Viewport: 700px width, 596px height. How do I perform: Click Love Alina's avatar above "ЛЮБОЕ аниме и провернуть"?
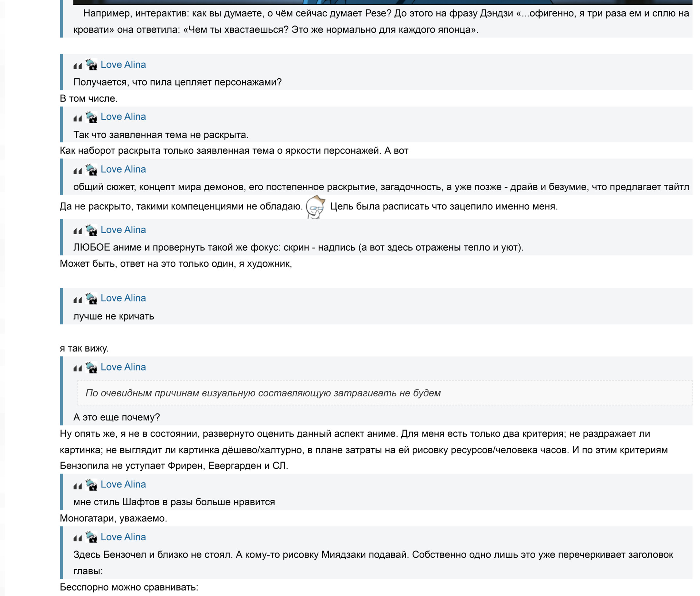(91, 230)
